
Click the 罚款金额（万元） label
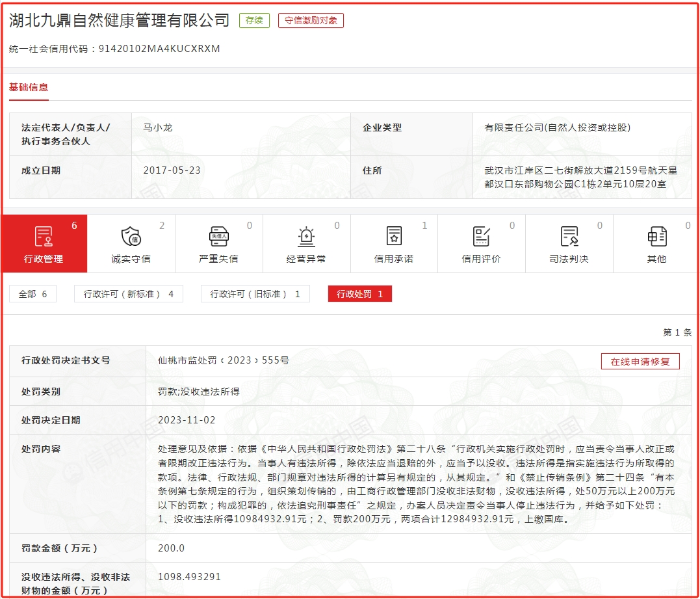click(60, 548)
